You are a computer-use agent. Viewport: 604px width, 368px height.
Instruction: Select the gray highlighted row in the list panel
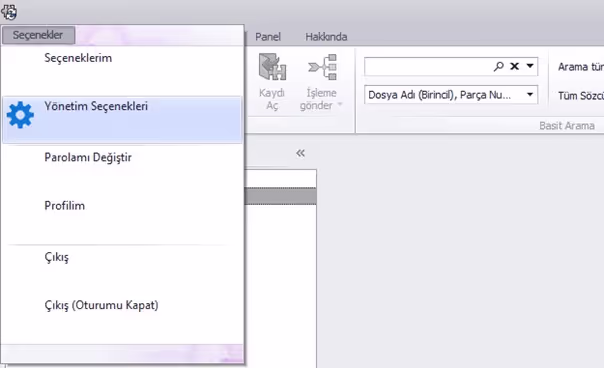(x=280, y=196)
